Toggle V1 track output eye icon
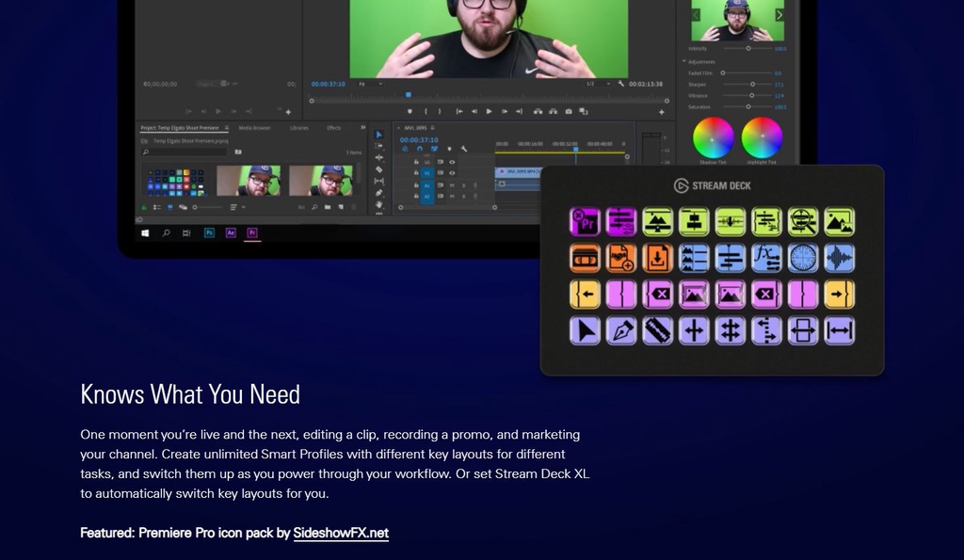Image resolution: width=964 pixels, height=560 pixels. coord(452,173)
